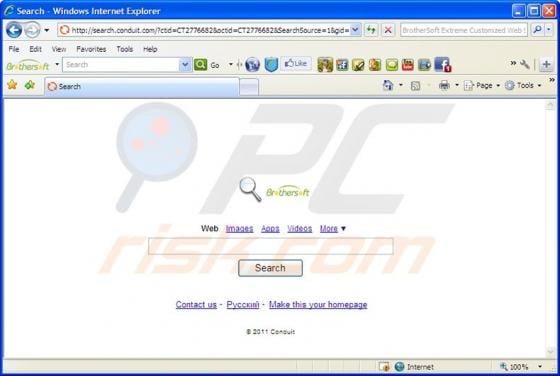560x376 pixels.
Task: Click the Videos search link
Action: [299, 229]
